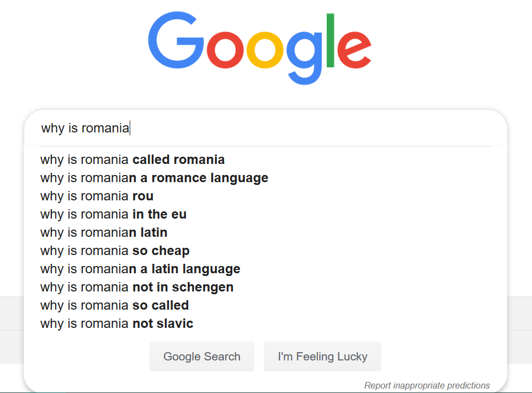This screenshot has height=393, width=532.
Task: Choose the 'why is romanian latin' prediction
Action: [104, 232]
